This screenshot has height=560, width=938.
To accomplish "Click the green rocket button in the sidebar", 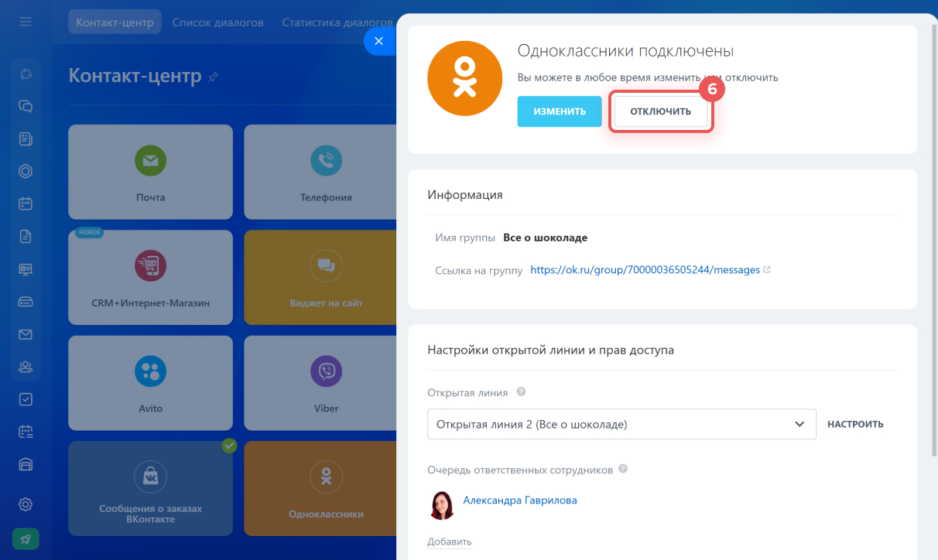I will (x=26, y=538).
